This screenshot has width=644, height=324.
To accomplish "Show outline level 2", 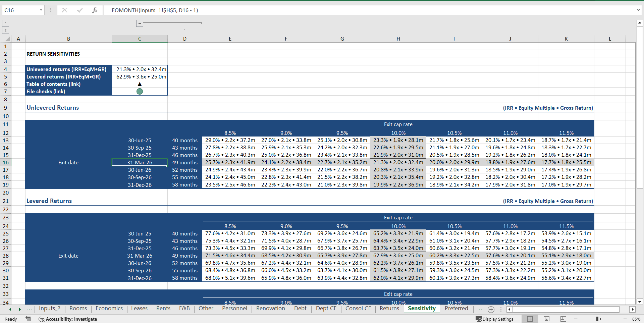I will (5, 31).
